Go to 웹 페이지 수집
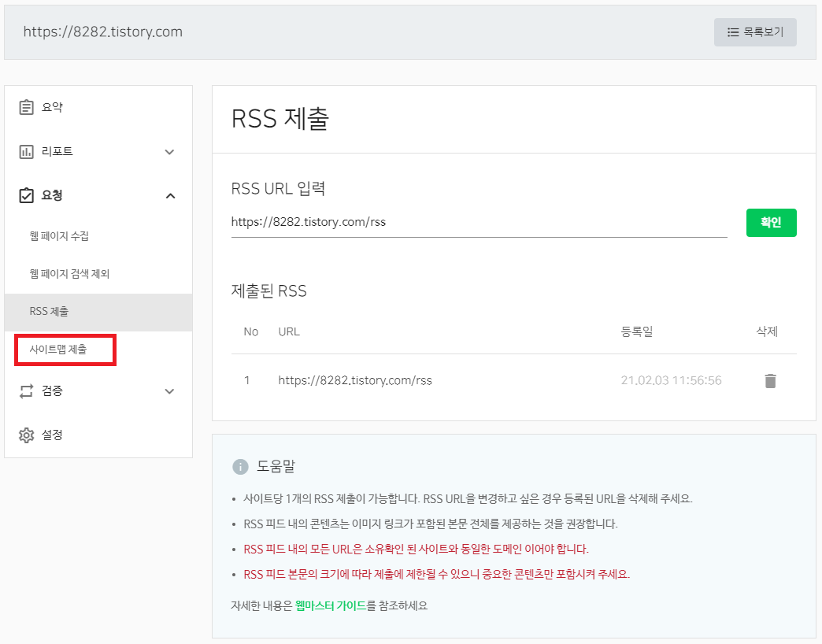The image size is (822, 644). pyautogui.click(x=59, y=236)
